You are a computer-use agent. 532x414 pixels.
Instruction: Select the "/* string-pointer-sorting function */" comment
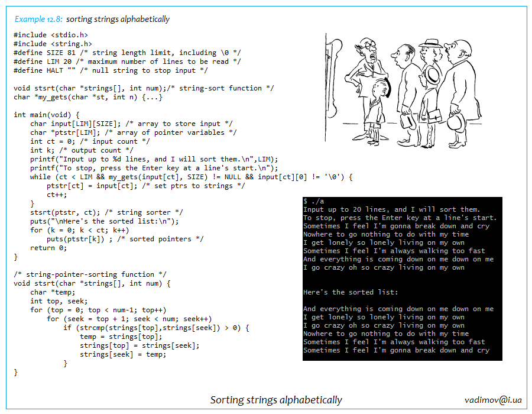point(90,274)
